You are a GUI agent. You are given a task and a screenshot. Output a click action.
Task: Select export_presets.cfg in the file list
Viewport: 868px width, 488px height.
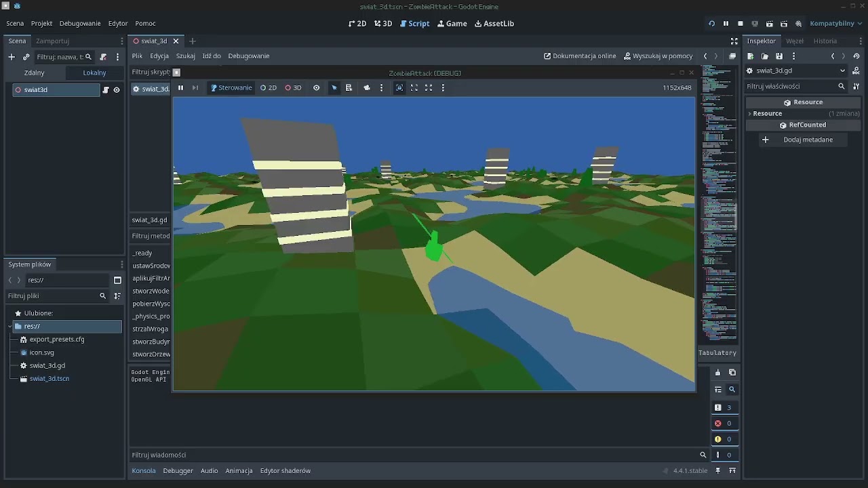point(57,340)
